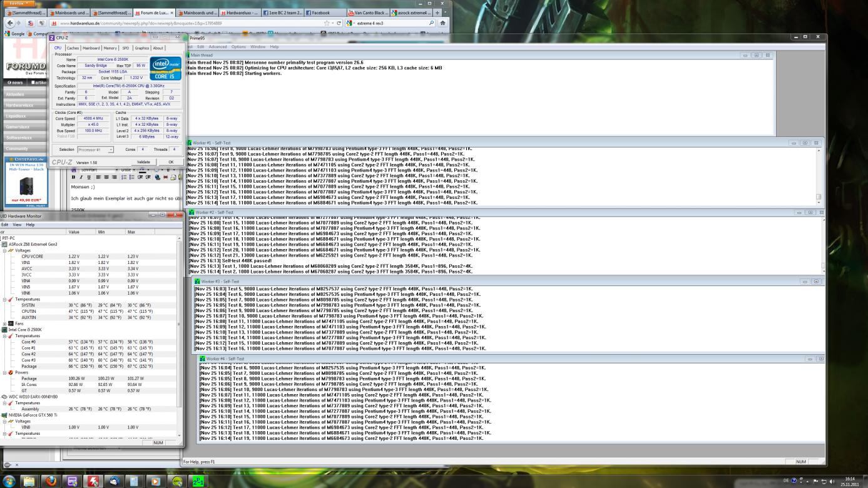Switch to the CPU-Z Memory tab
Viewport: 868px width, 488px height.
coord(110,48)
